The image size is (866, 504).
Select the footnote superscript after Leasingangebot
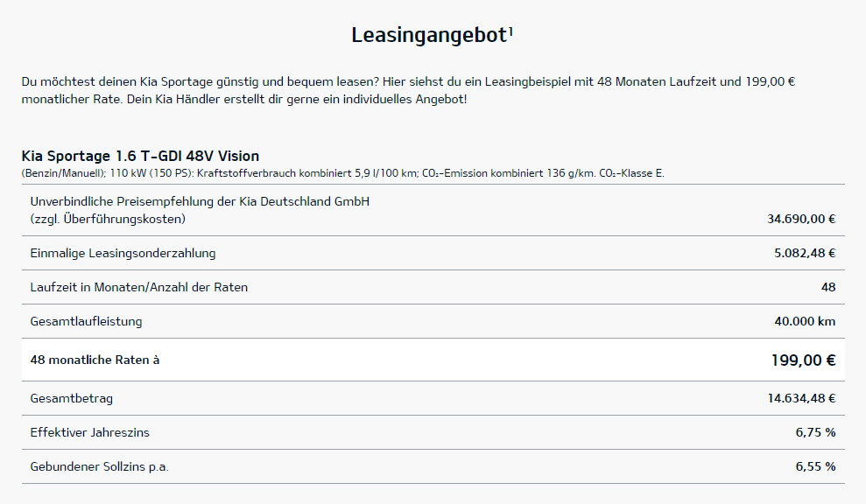[x=510, y=31]
